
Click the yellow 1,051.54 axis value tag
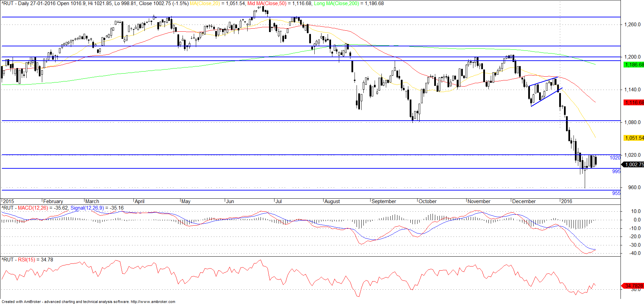pyautogui.click(x=633, y=138)
